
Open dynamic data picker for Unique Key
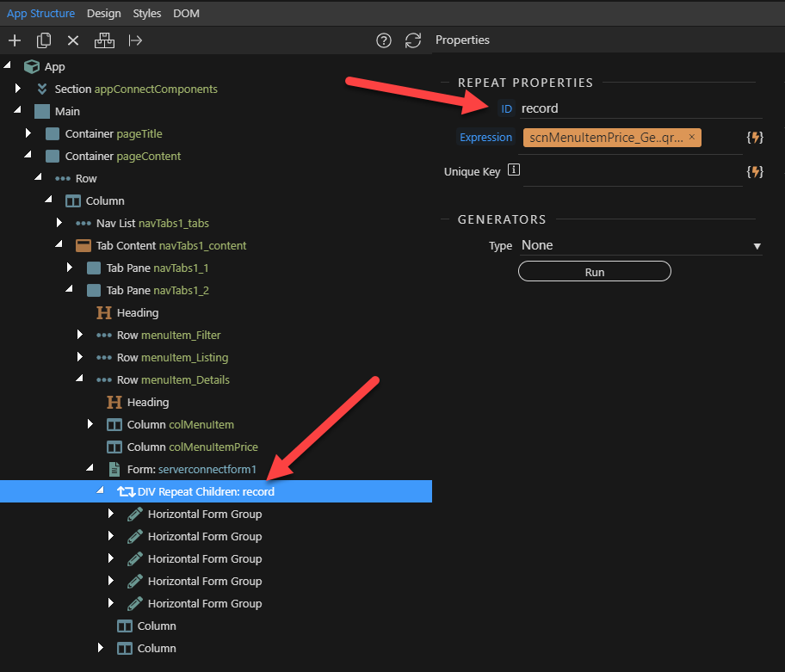(755, 171)
